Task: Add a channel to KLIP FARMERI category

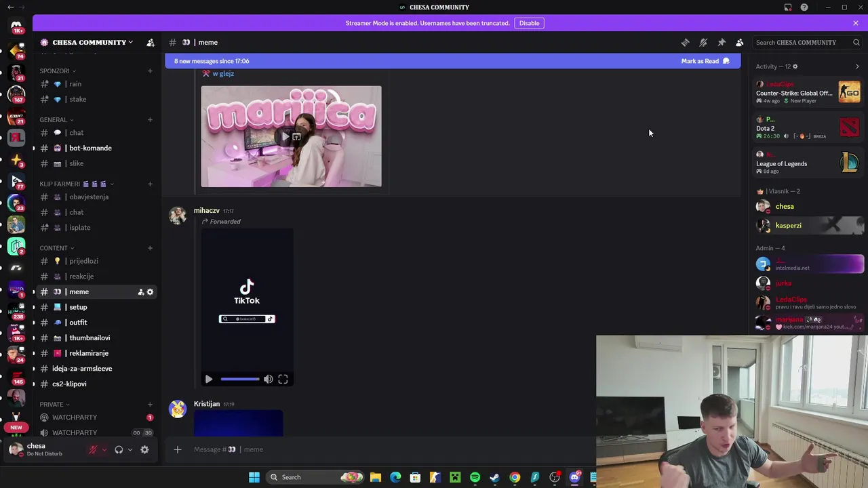Action: [150, 184]
